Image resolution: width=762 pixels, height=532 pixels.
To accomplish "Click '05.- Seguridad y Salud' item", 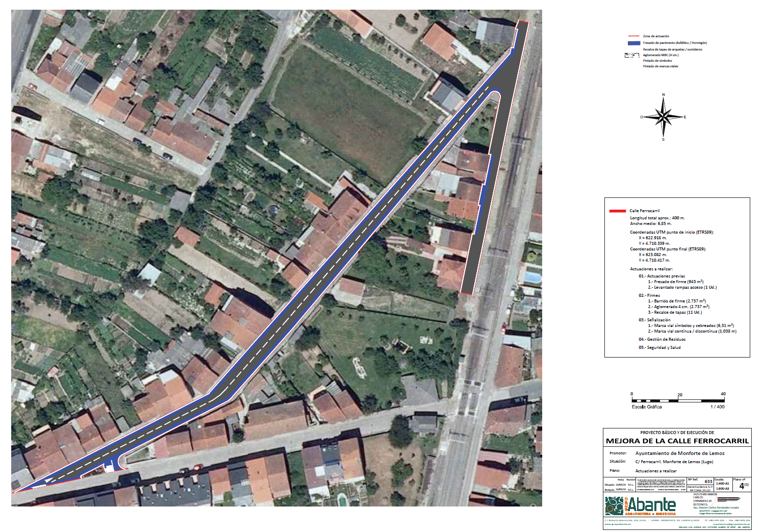I will [659, 347].
